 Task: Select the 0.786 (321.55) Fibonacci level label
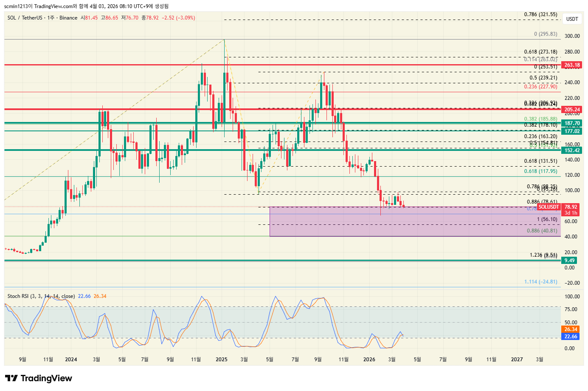(540, 14)
